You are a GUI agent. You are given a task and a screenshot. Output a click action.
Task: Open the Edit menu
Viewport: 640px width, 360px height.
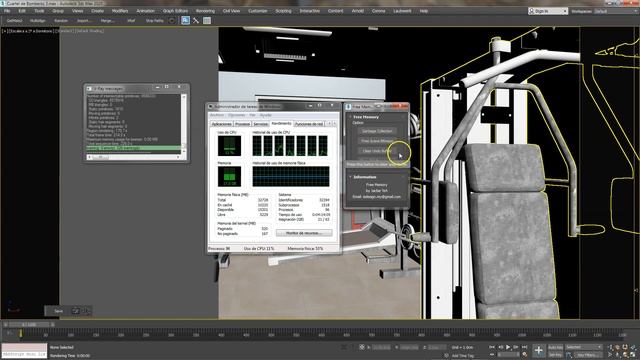tap(22, 11)
